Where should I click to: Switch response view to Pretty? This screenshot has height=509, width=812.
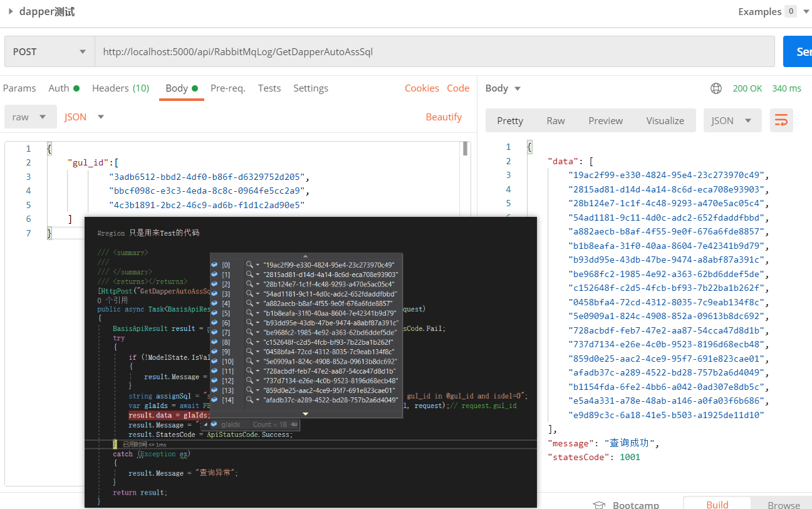coord(510,120)
